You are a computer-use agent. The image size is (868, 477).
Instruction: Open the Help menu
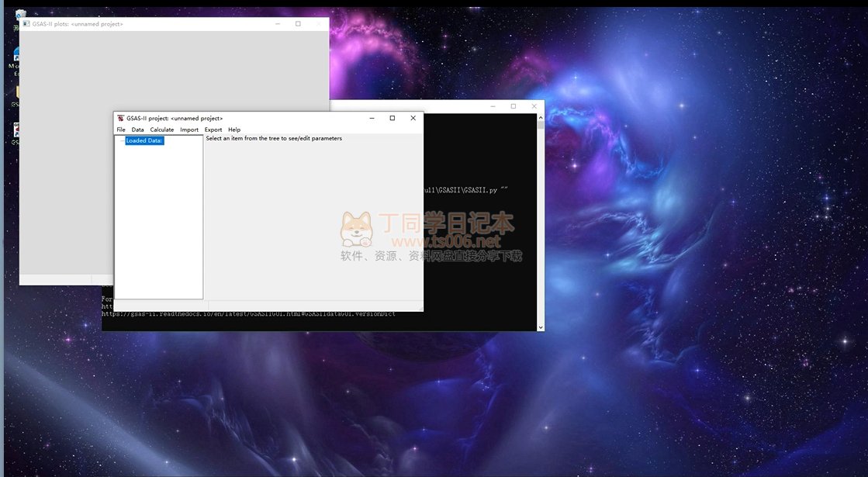[x=234, y=130]
